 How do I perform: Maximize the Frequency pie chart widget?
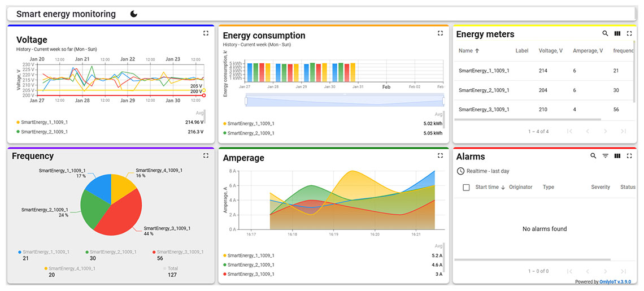(x=206, y=155)
